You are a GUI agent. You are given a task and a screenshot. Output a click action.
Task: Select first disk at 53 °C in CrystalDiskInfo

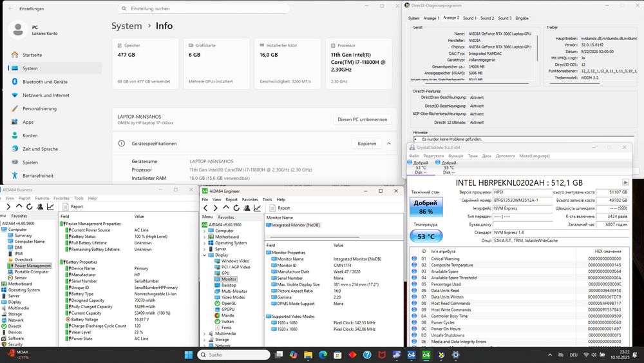pyautogui.click(x=419, y=168)
